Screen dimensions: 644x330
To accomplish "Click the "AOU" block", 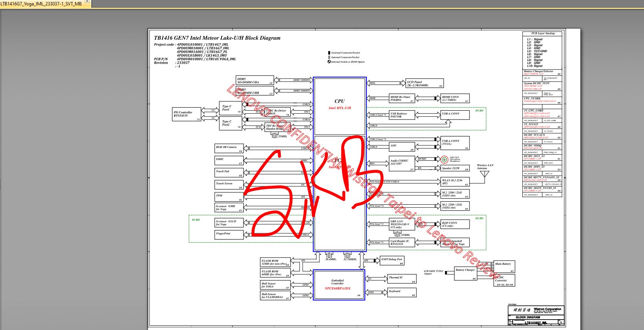I will [x=402, y=147].
